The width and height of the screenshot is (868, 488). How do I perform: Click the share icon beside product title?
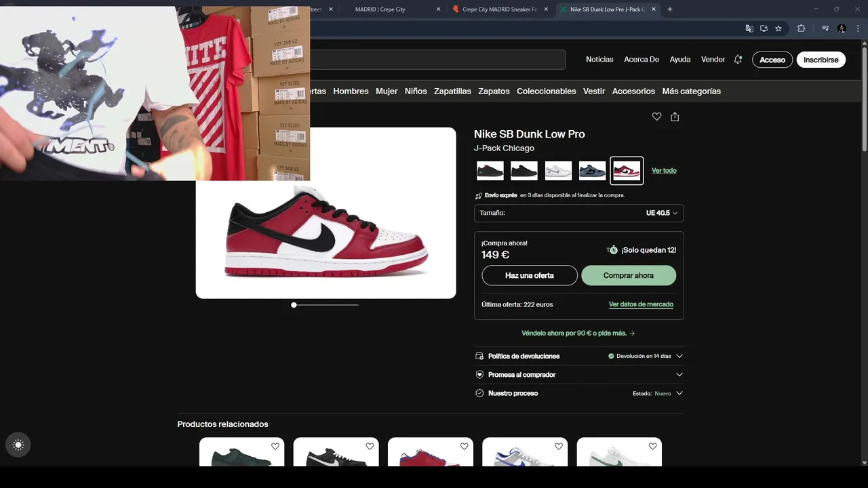(x=675, y=117)
